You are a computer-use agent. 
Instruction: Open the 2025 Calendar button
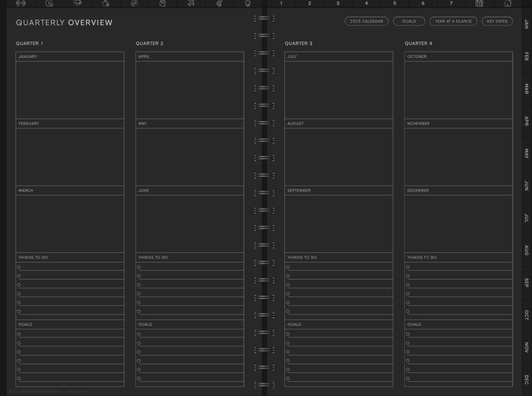click(x=366, y=21)
